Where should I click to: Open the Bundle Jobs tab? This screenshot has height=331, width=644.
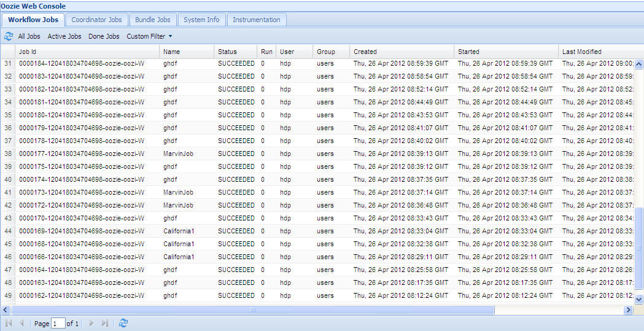click(153, 20)
